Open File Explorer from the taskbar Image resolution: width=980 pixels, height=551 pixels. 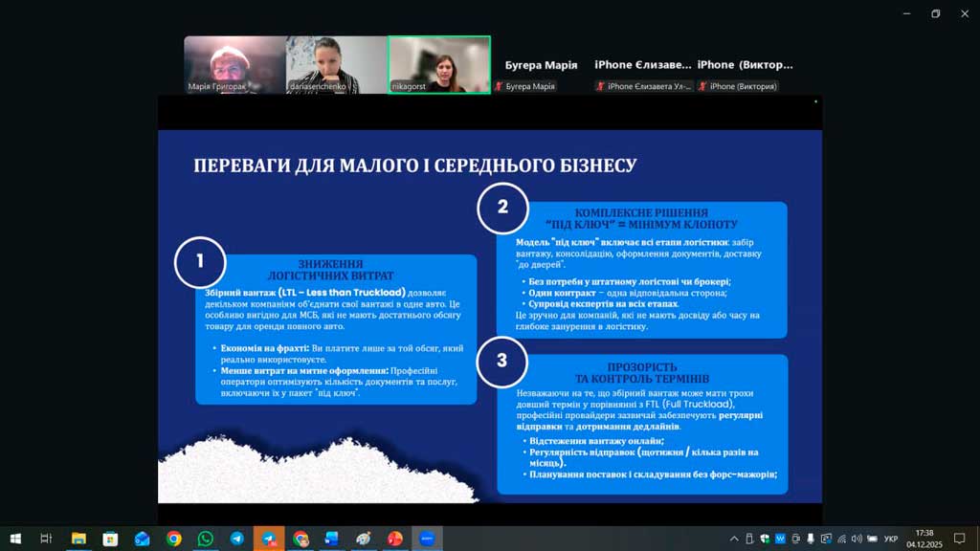tap(78, 539)
